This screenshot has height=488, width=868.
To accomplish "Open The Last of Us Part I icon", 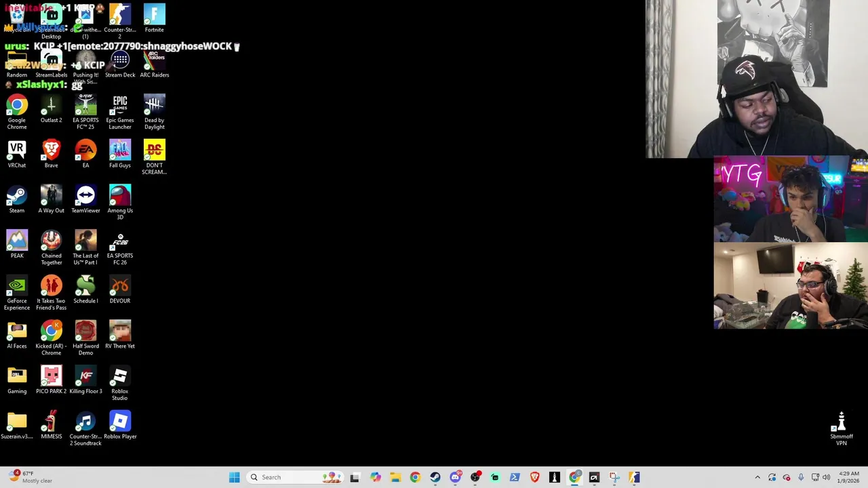I will tap(85, 247).
